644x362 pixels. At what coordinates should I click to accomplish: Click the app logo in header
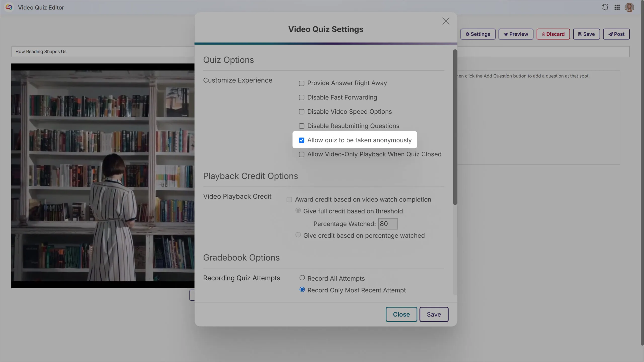coord(9,7)
